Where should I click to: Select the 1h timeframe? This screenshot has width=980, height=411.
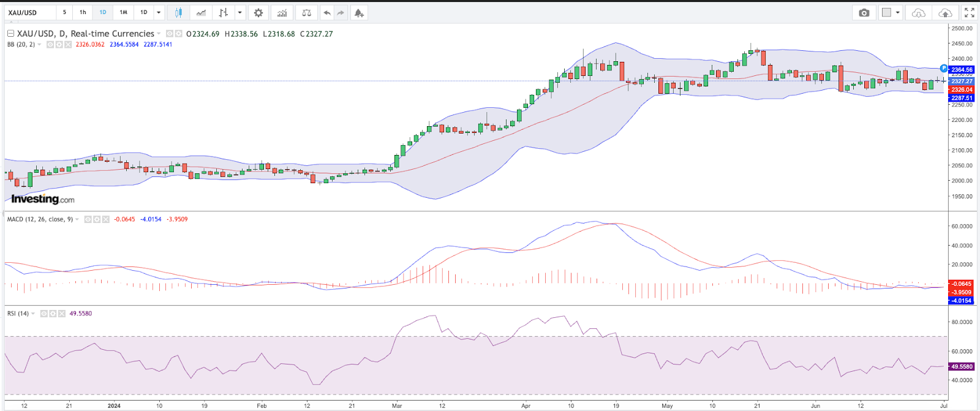tap(83, 12)
